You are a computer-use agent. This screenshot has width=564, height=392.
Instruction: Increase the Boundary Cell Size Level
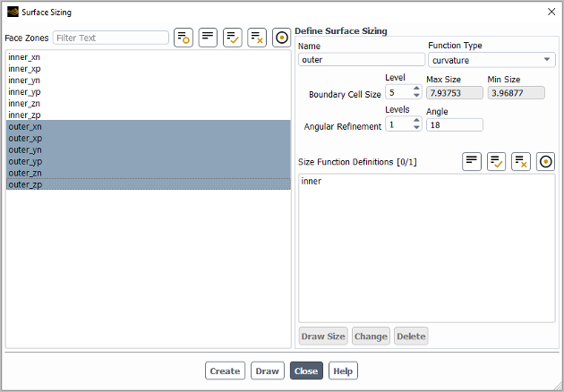pyautogui.click(x=416, y=89)
